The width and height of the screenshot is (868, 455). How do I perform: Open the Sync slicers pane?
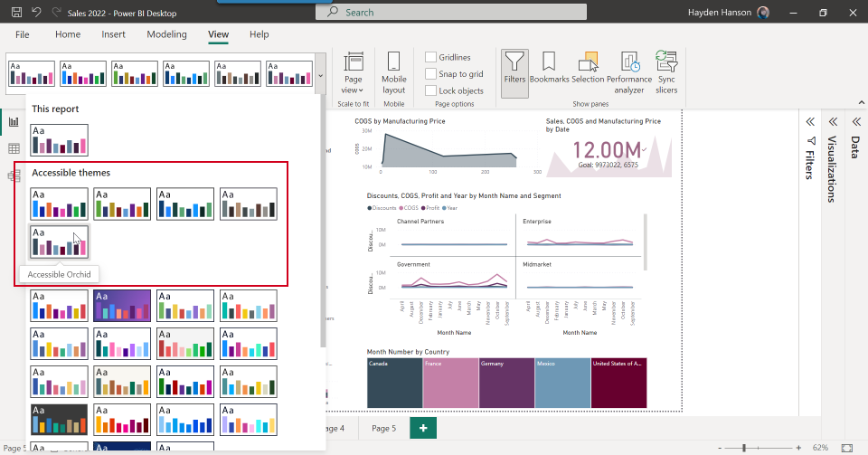pos(666,73)
